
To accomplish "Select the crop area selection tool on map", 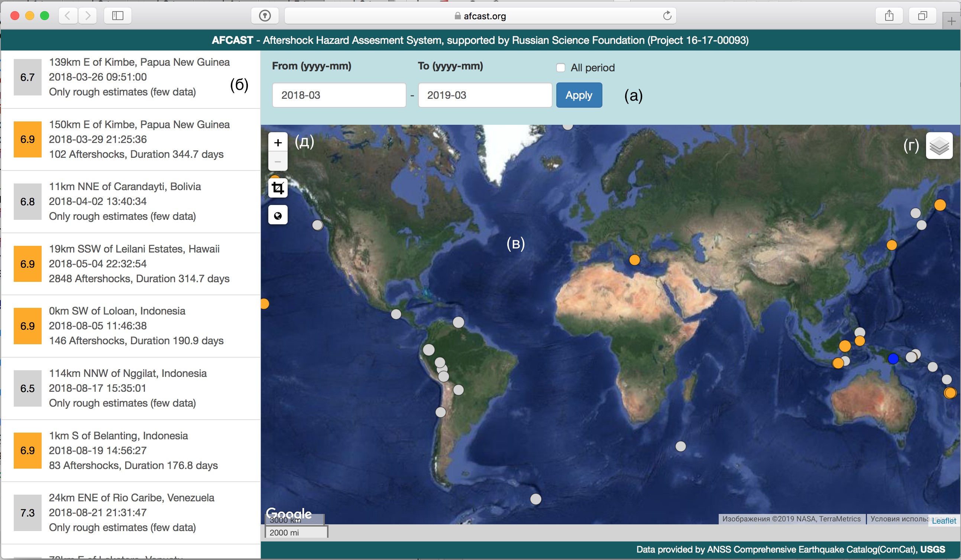I will [x=278, y=188].
